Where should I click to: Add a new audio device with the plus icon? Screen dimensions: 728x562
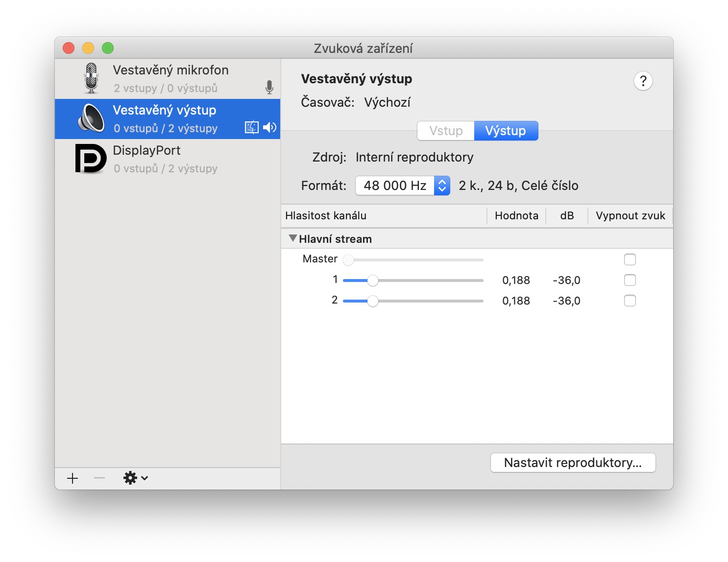point(73,478)
